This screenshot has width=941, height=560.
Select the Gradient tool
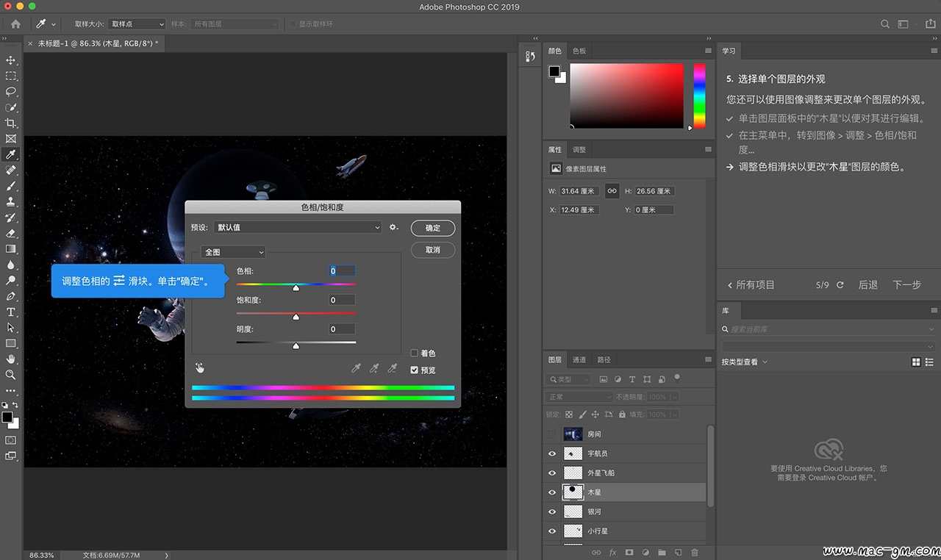coord(11,248)
